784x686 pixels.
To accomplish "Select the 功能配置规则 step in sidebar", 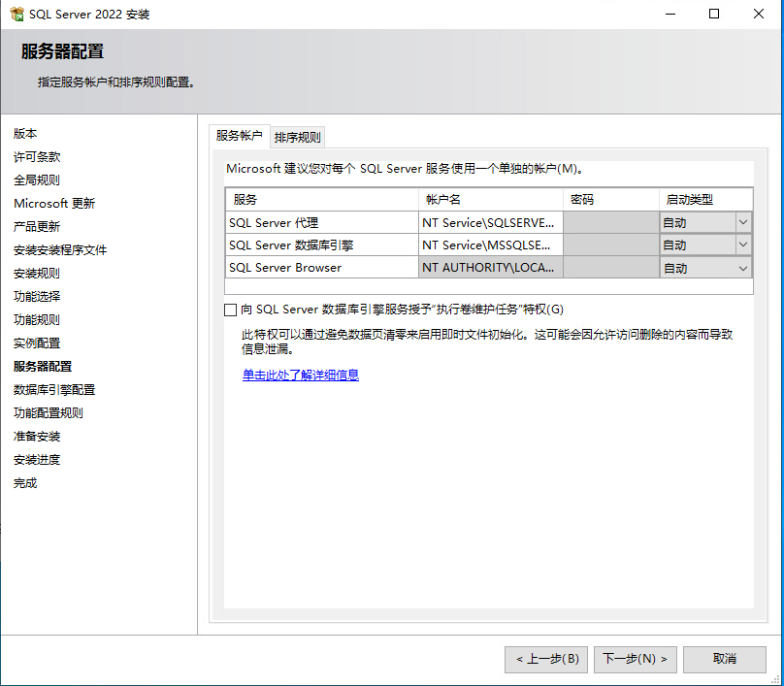I will click(49, 413).
